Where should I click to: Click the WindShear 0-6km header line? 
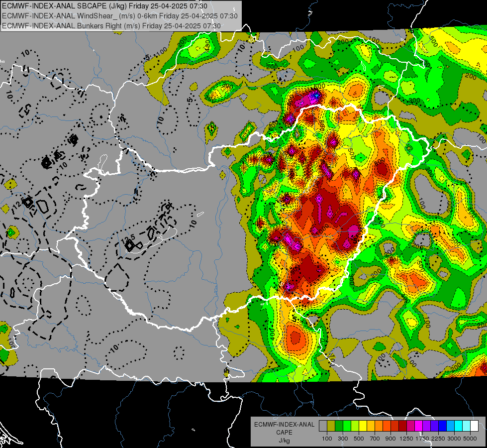(x=120, y=16)
